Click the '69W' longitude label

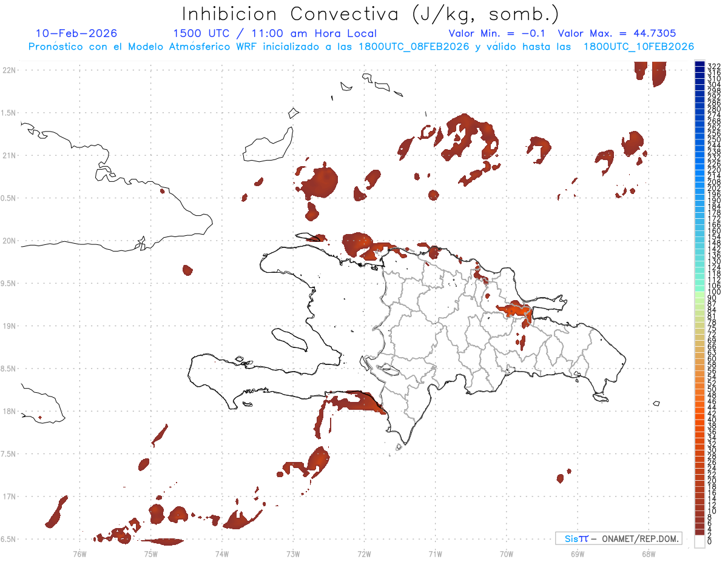point(578,553)
